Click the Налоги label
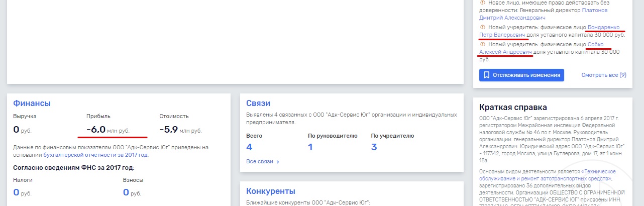 [x=23, y=179]
